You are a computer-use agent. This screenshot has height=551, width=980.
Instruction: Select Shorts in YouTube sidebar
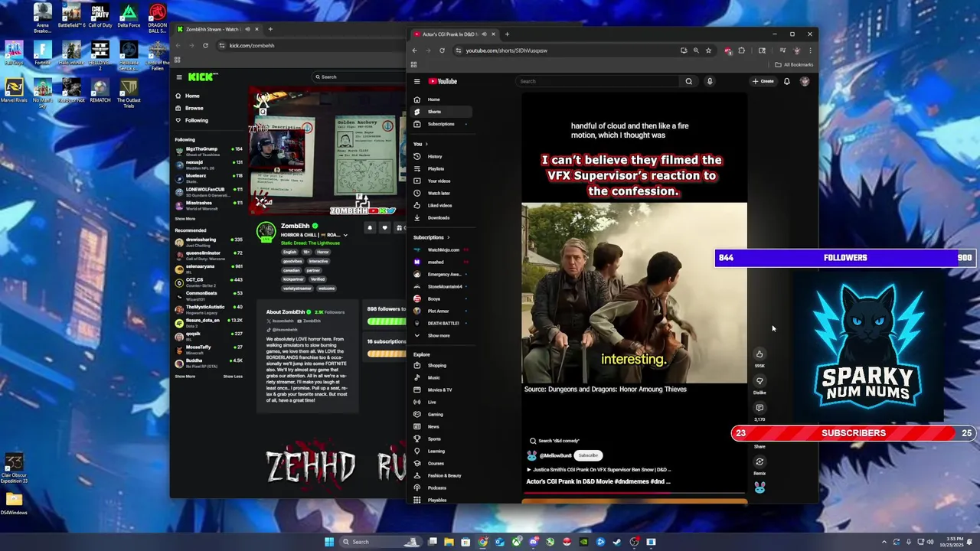click(x=440, y=112)
